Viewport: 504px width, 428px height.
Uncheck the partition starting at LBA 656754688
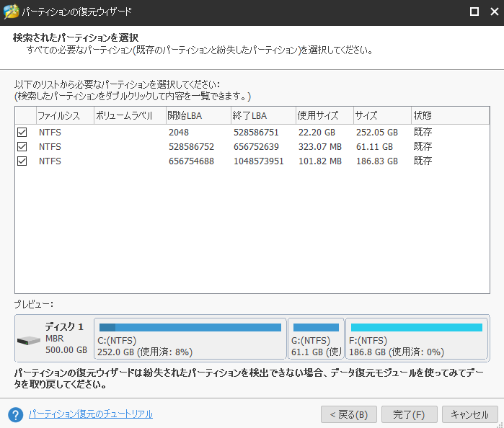[x=22, y=161]
